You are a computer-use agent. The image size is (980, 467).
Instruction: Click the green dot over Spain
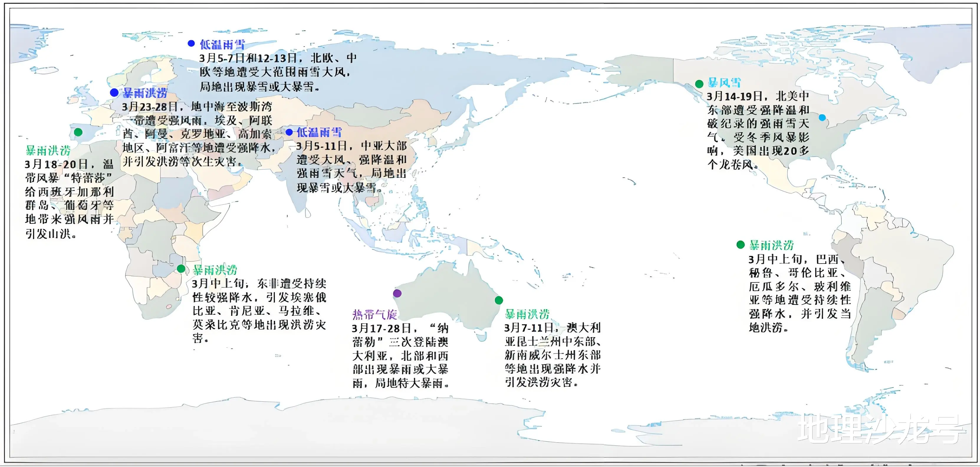[78, 132]
